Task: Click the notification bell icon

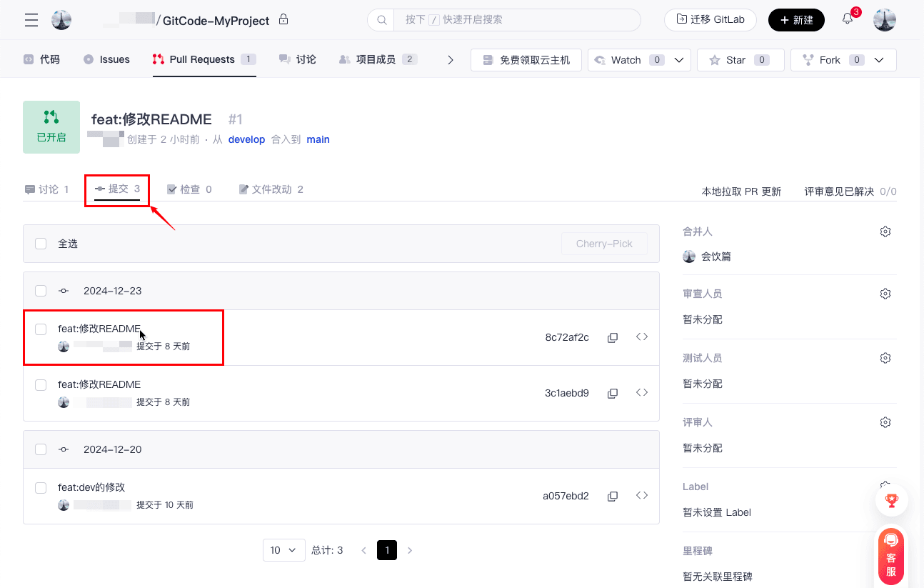Action: click(848, 19)
